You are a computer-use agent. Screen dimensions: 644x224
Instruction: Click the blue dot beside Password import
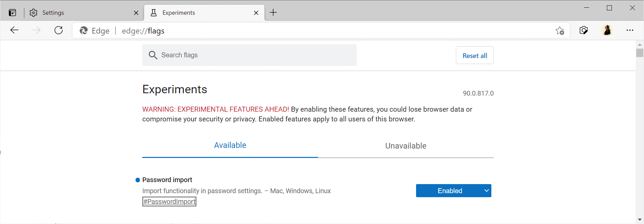138,180
